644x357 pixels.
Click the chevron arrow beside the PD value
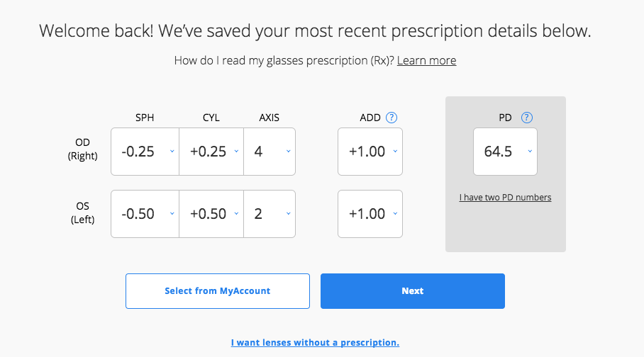pos(530,152)
